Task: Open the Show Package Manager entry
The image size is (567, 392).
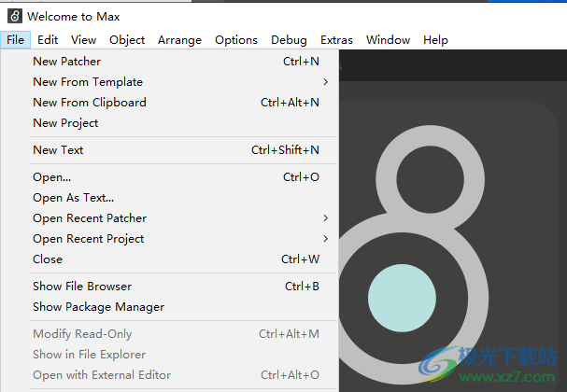Action: point(98,307)
